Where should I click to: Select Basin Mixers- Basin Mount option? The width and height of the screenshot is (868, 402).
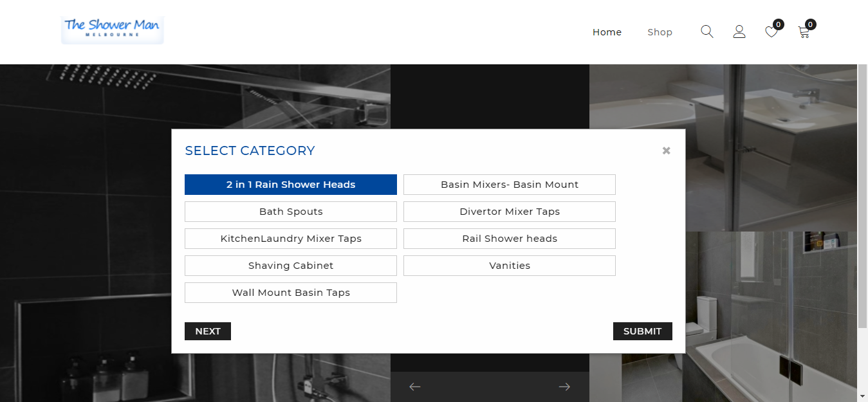[510, 185]
